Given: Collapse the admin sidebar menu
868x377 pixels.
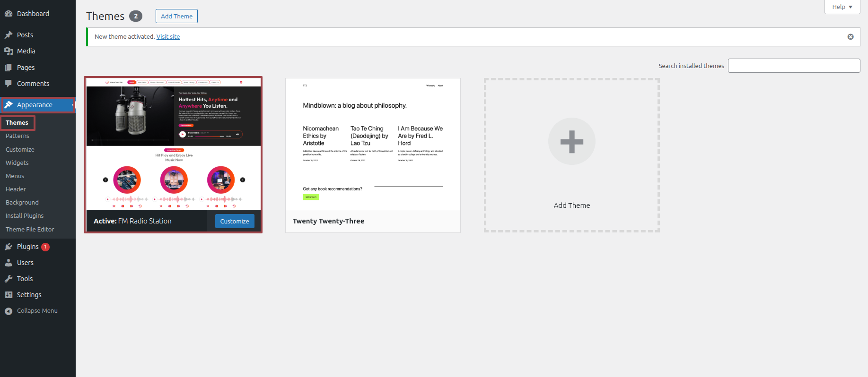Looking at the screenshot, I should pyautogui.click(x=31, y=311).
